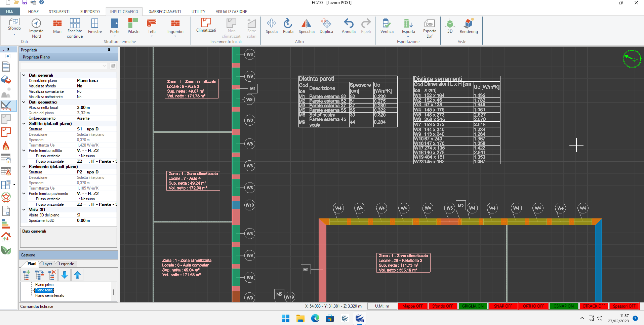Screen dimensions: 644x325
Task: Switch to the VISUALIZZAZIONE ribbon tab
Action: [x=231, y=11]
